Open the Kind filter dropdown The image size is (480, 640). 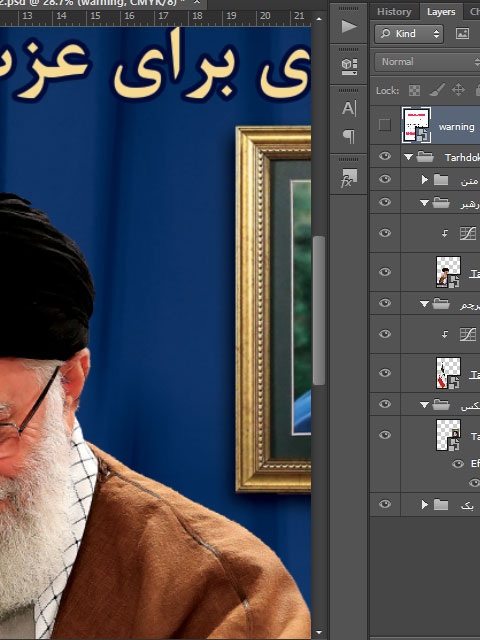coord(409,33)
